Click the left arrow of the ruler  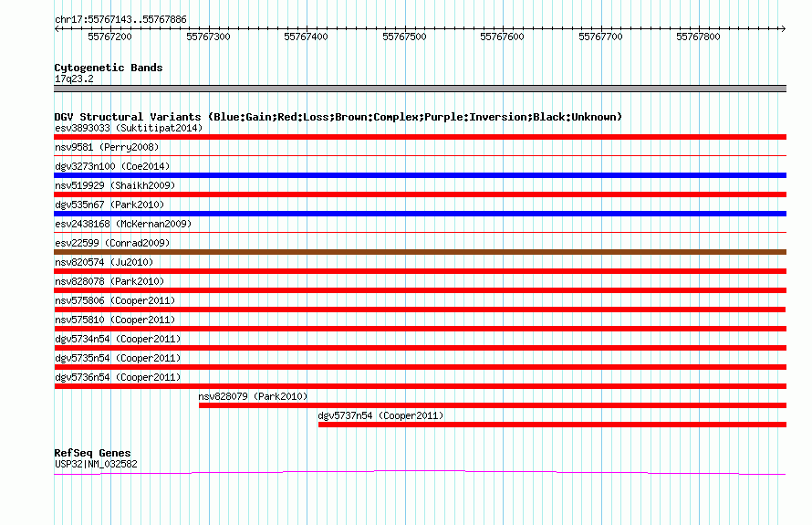[57, 28]
